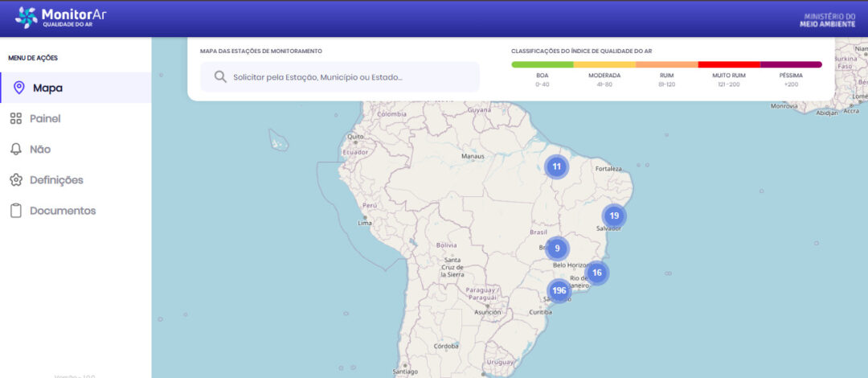Click the MonitorAr Qualidade do Ar title
Viewport: 868px width, 378px height.
point(74,17)
